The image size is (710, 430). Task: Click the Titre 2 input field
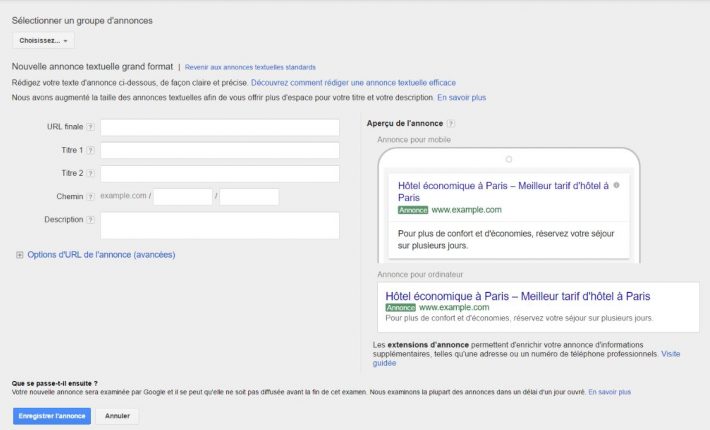click(x=220, y=173)
